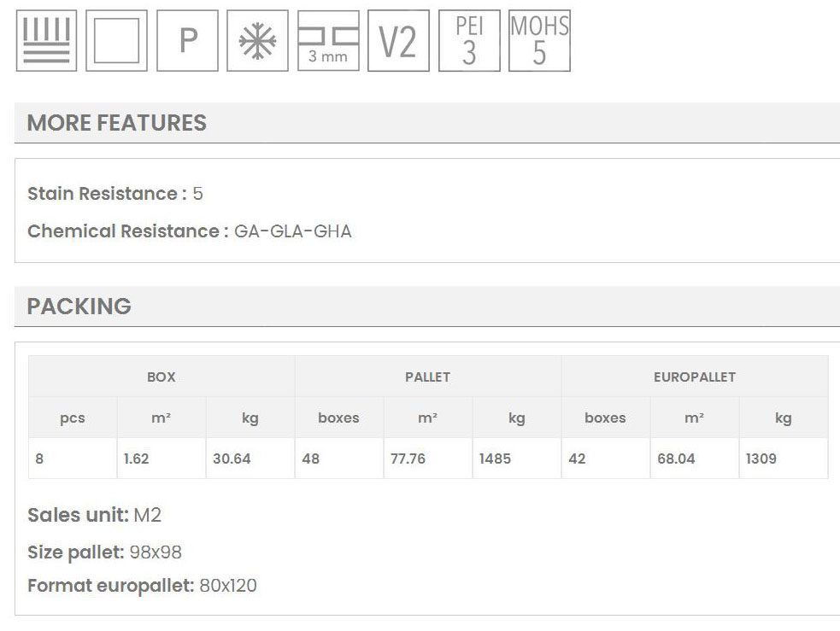This screenshot has height=631, width=840.
Task: Click the 30.64 box weight cell
Action: pos(232,459)
